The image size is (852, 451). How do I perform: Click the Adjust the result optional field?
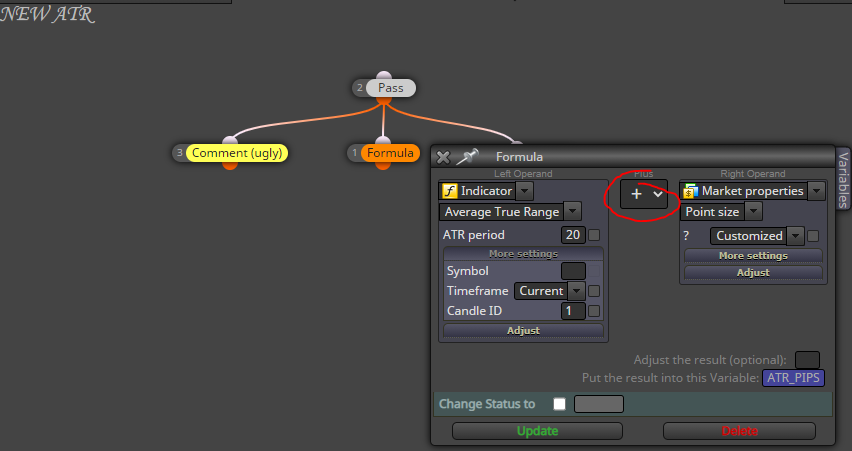pyautogui.click(x=807, y=360)
